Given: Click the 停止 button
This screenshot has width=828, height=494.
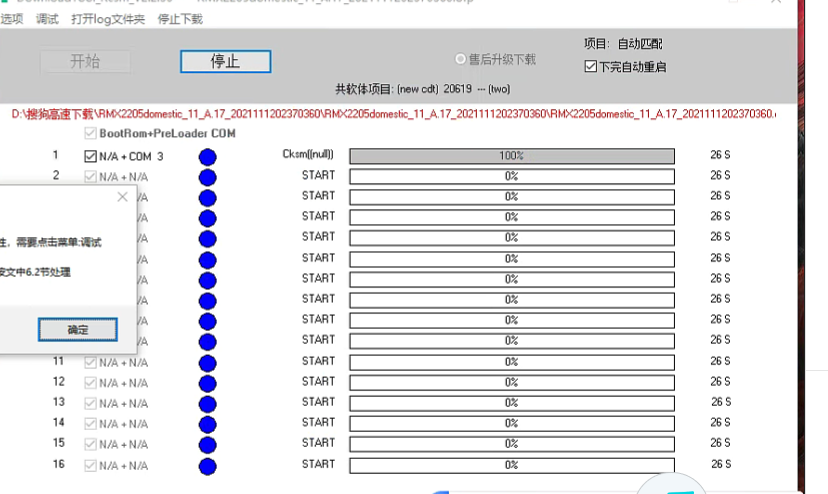Looking at the screenshot, I should coord(225,62).
